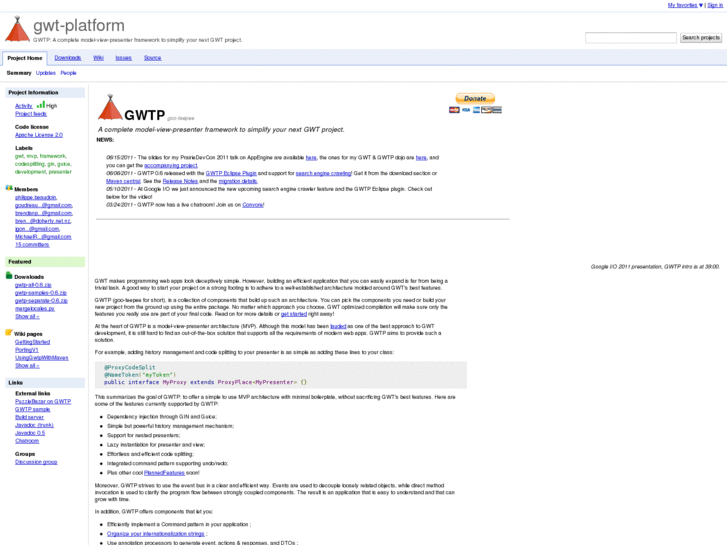This screenshot has height=545, width=727.
Task: Open the Convore chatroom link
Action: [253, 205]
